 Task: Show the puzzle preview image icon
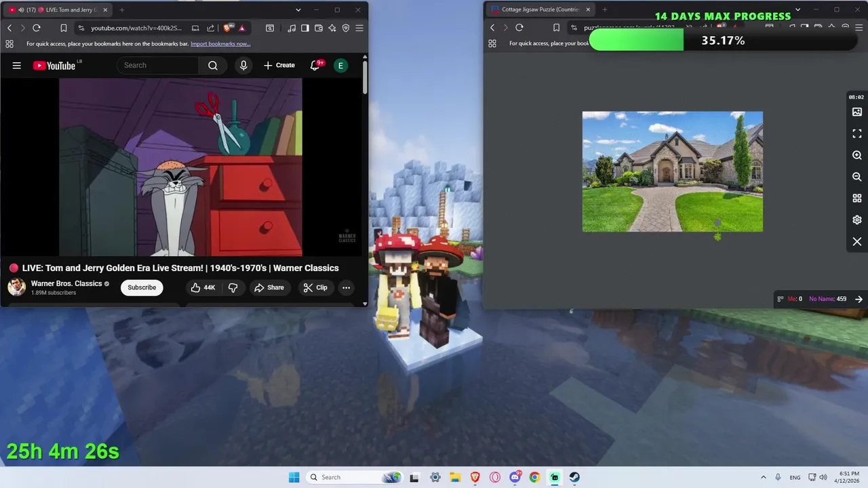pyautogui.click(x=857, y=112)
